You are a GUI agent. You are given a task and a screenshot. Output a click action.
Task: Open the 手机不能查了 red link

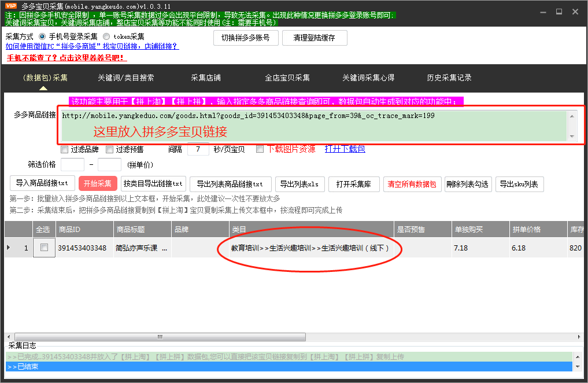pos(66,58)
